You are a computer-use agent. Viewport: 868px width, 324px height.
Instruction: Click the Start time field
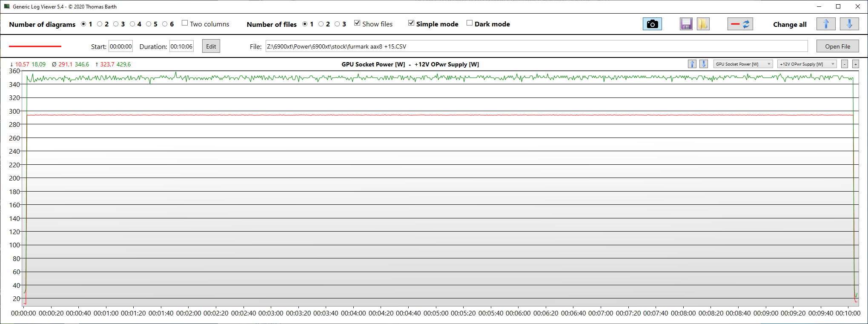[121, 46]
